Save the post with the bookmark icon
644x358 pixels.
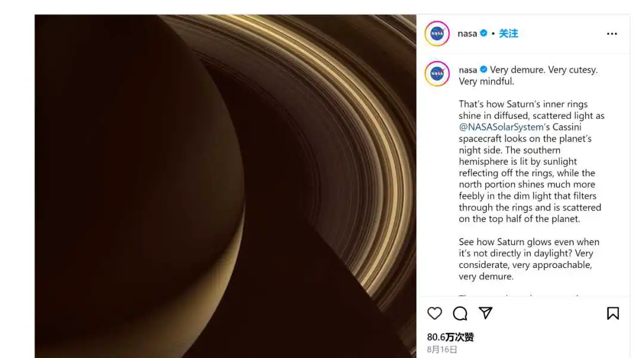(x=613, y=314)
